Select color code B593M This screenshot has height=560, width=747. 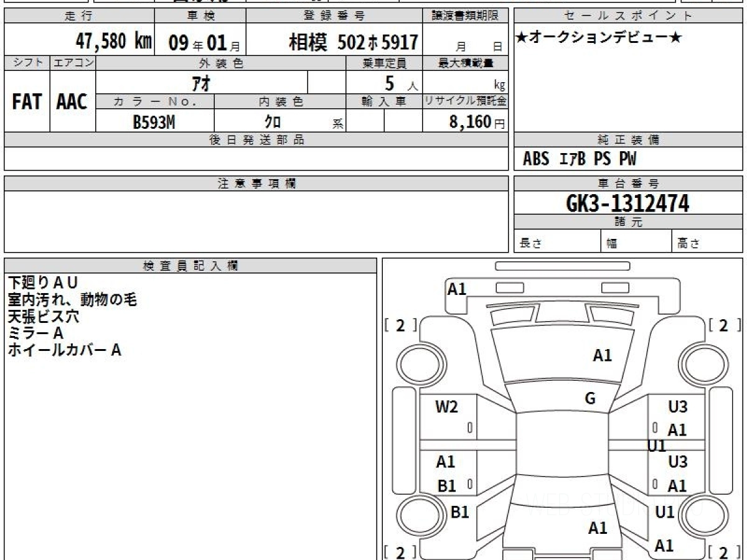154,123
